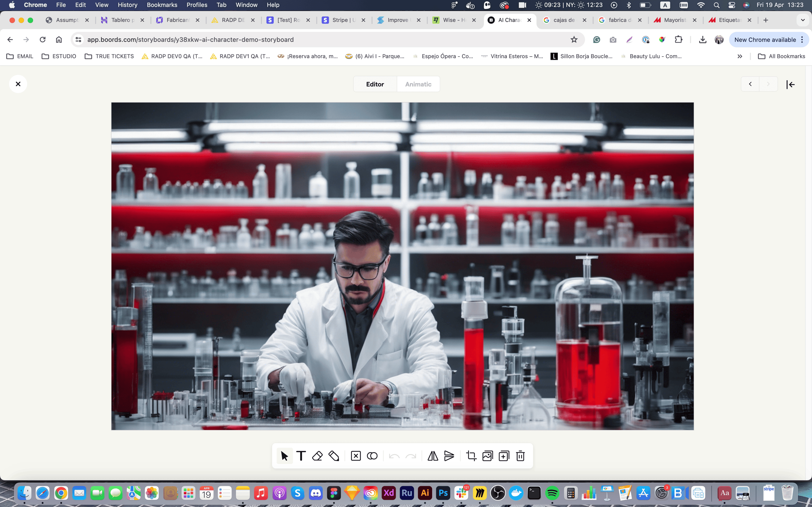Switch to the Animatic tab

click(x=418, y=84)
